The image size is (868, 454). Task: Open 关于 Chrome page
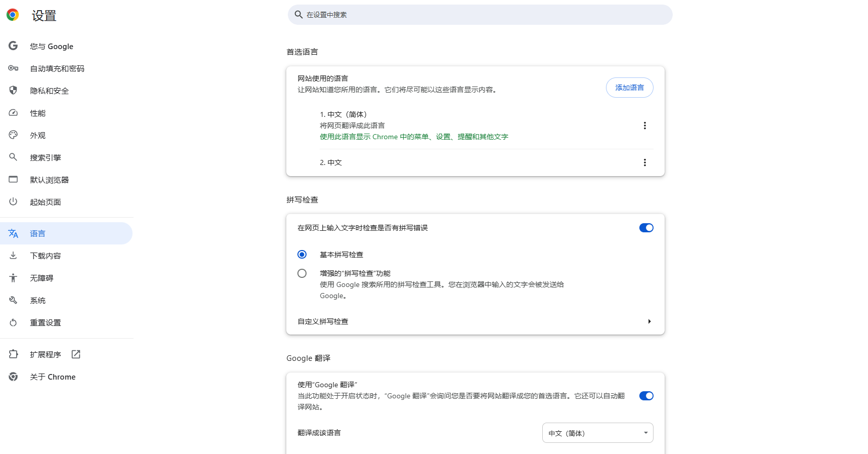[x=66, y=377]
